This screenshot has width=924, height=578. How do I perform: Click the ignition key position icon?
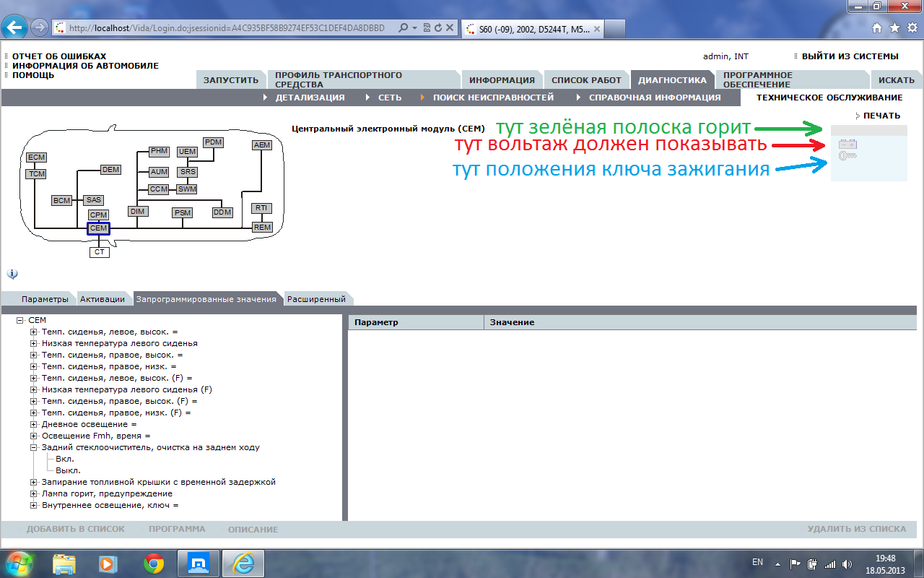tap(848, 155)
